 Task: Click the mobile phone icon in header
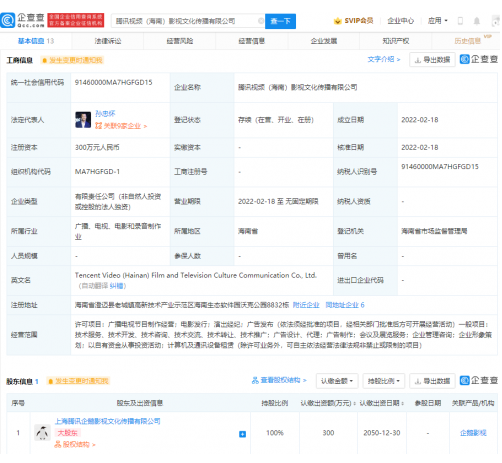[460, 21]
